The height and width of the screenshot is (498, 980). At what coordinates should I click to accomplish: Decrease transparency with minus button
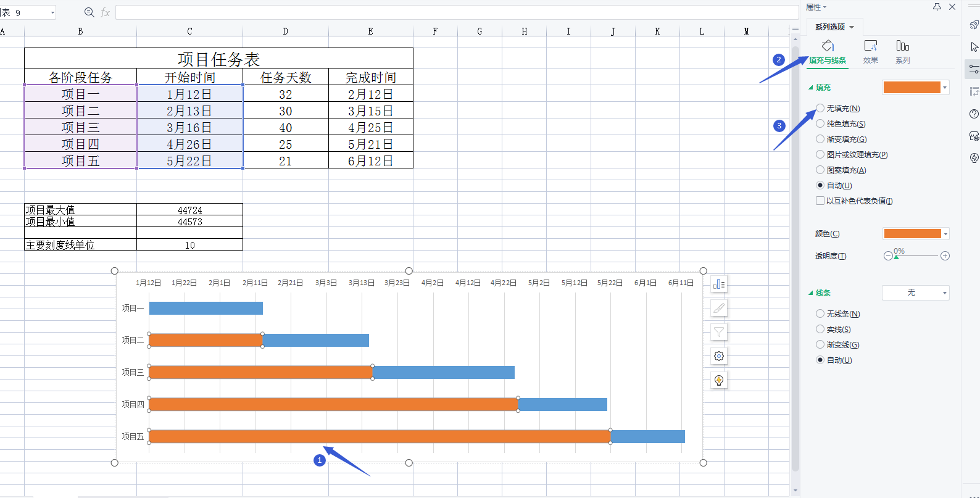(x=888, y=255)
